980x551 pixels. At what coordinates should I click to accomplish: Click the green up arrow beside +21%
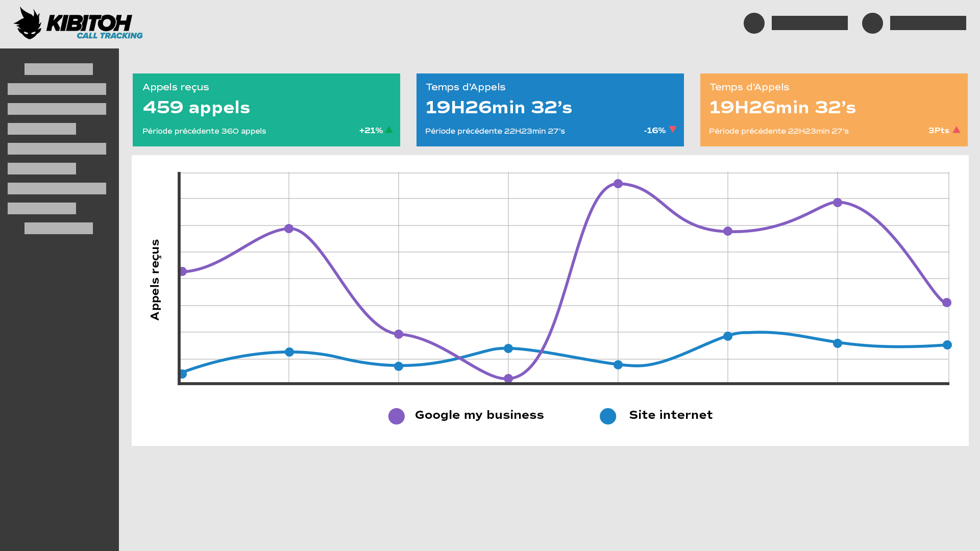(x=389, y=130)
